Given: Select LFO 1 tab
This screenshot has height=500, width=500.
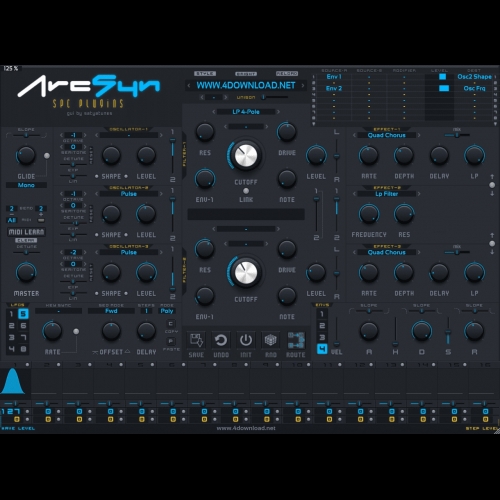Looking at the screenshot, I should tap(11, 314).
